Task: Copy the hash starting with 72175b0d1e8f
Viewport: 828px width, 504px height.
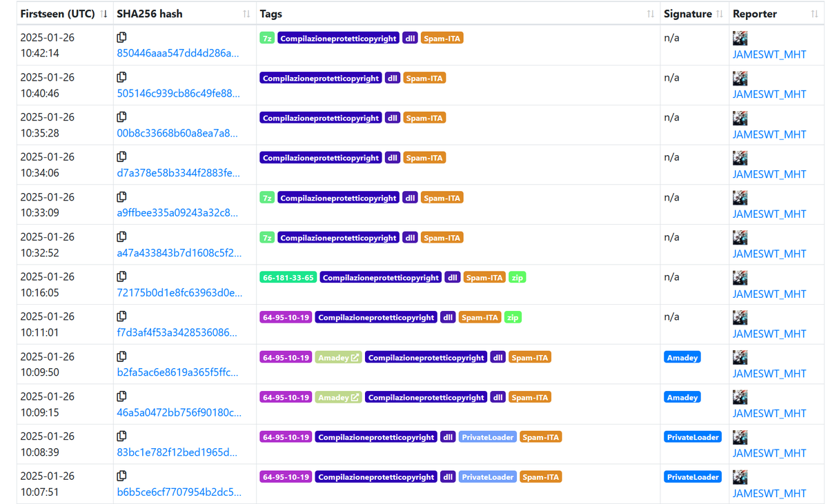Action: [121, 276]
